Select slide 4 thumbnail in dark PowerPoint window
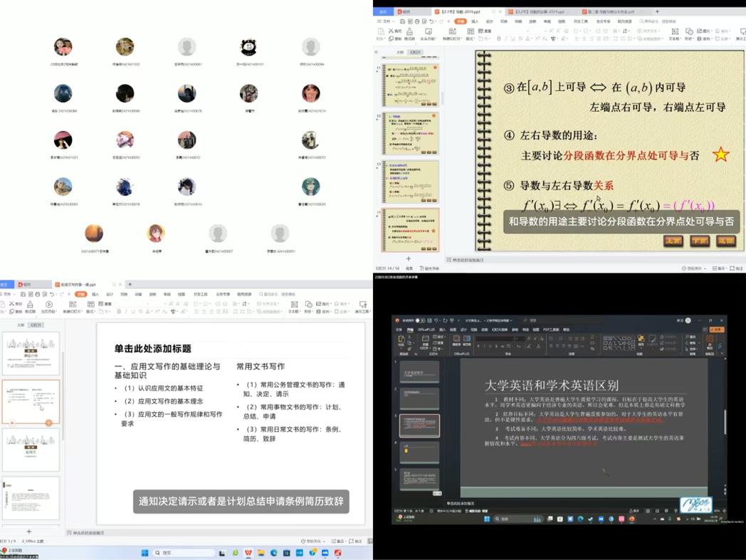Viewport: 746px width, 560px height. tap(419, 452)
